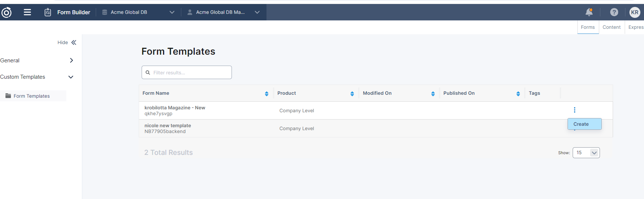Image resolution: width=644 pixels, height=199 pixels.
Task: Expand the General sidebar section
Action: [x=71, y=61]
